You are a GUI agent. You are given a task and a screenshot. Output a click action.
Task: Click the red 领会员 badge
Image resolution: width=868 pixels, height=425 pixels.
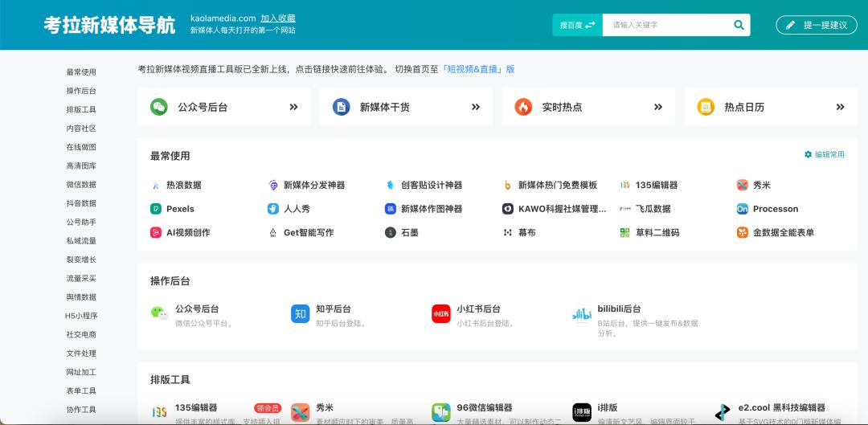(x=268, y=408)
